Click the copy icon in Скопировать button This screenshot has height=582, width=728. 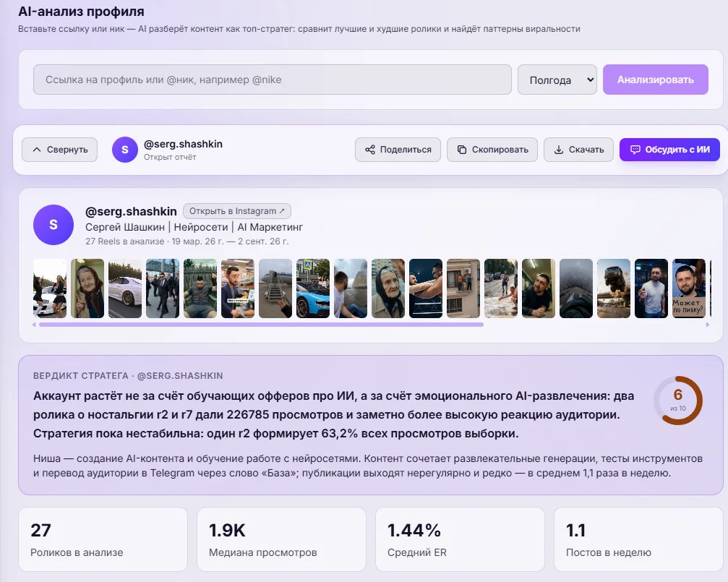(x=461, y=150)
